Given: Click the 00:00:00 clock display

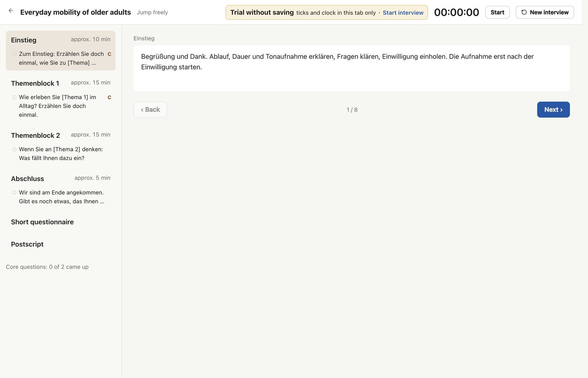Looking at the screenshot, I should click(456, 12).
